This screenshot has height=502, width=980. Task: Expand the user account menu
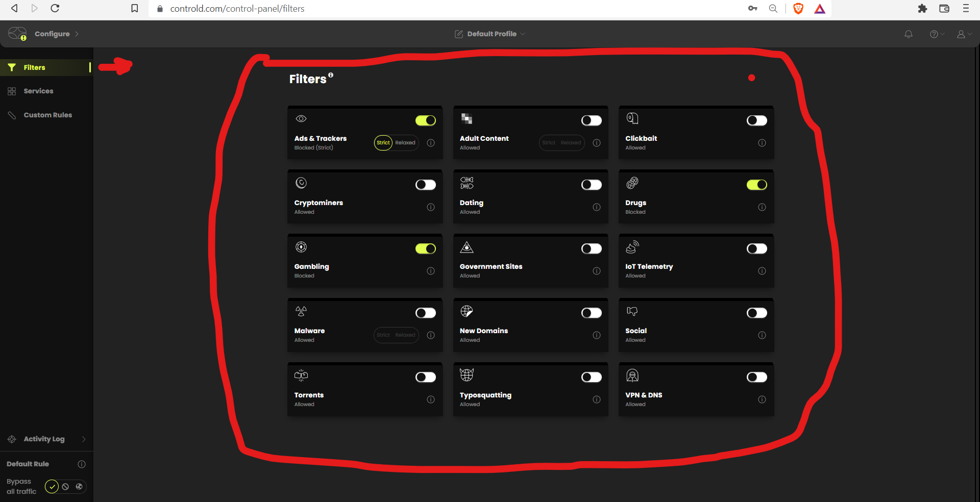(x=964, y=34)
